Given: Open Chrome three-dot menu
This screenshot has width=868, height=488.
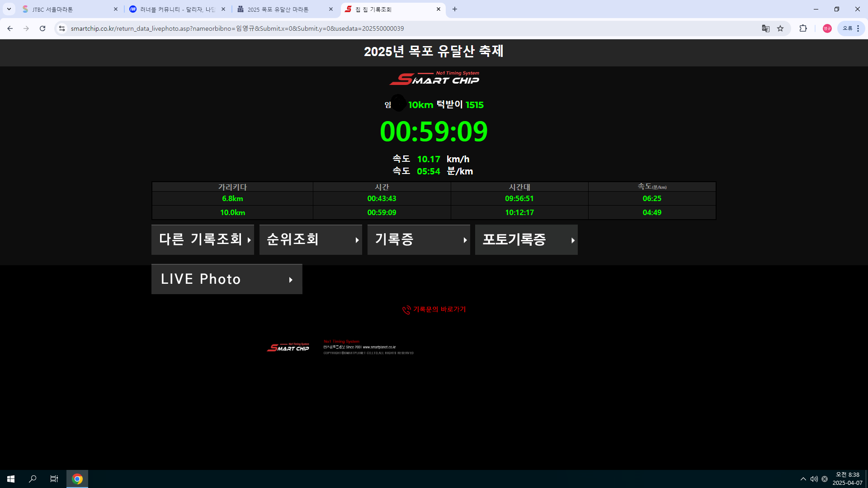Looking at the screenshot, I should [x=858, y=28].
